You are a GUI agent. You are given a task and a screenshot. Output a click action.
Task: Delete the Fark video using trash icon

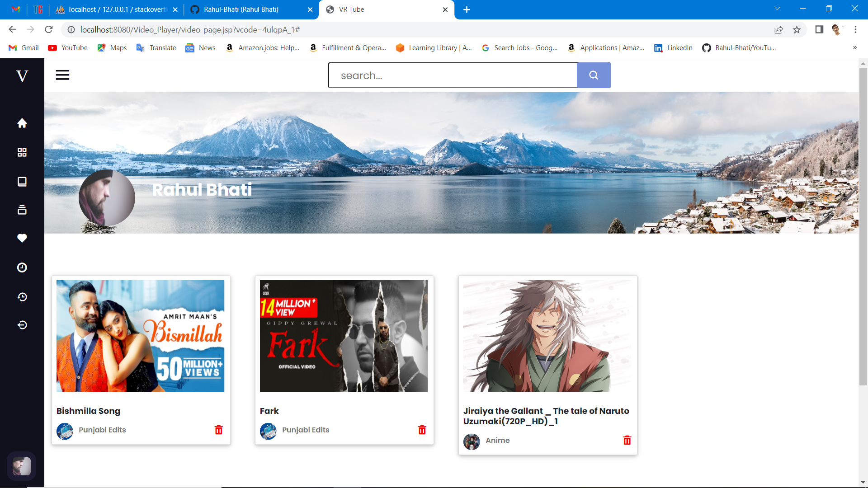click(x=422, y=430)
